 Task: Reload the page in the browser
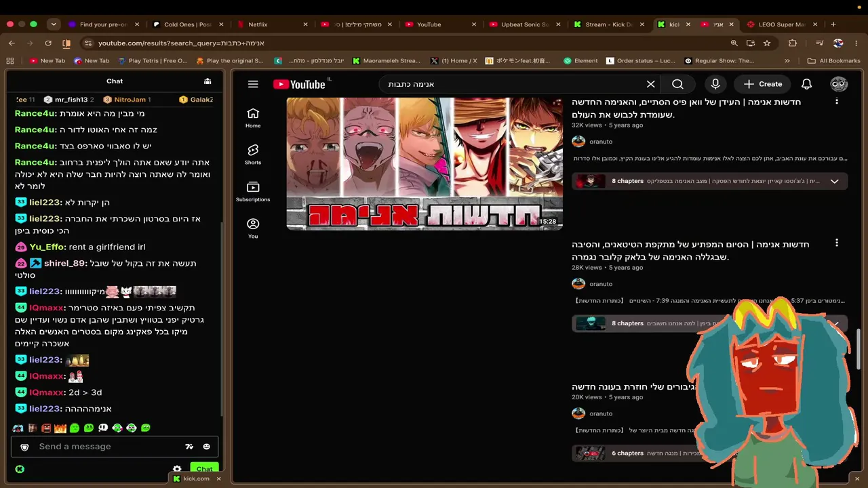point(47,43)
